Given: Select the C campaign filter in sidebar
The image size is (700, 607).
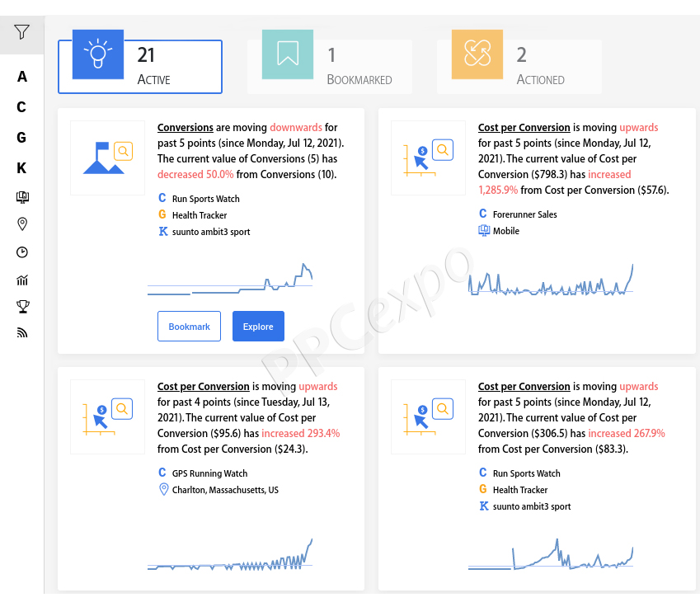Looking at the screenshot, I should (x=21, y=107).
